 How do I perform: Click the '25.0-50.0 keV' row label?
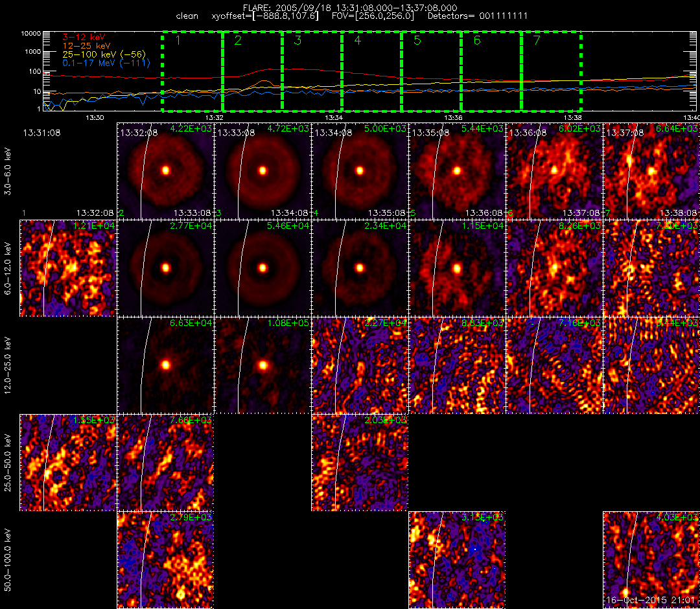click(8, 463)
